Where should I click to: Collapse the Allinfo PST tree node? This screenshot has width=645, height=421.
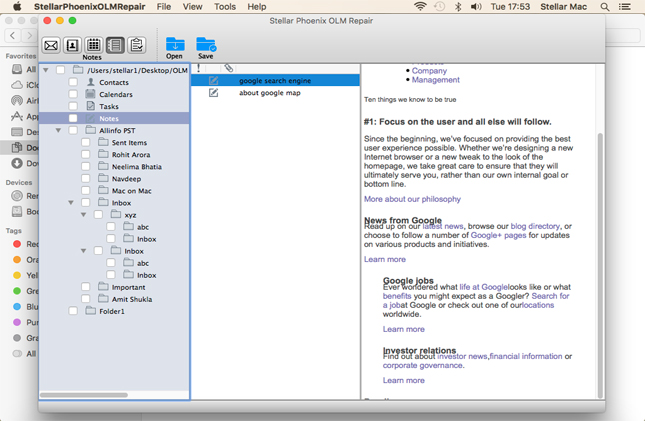58,131
